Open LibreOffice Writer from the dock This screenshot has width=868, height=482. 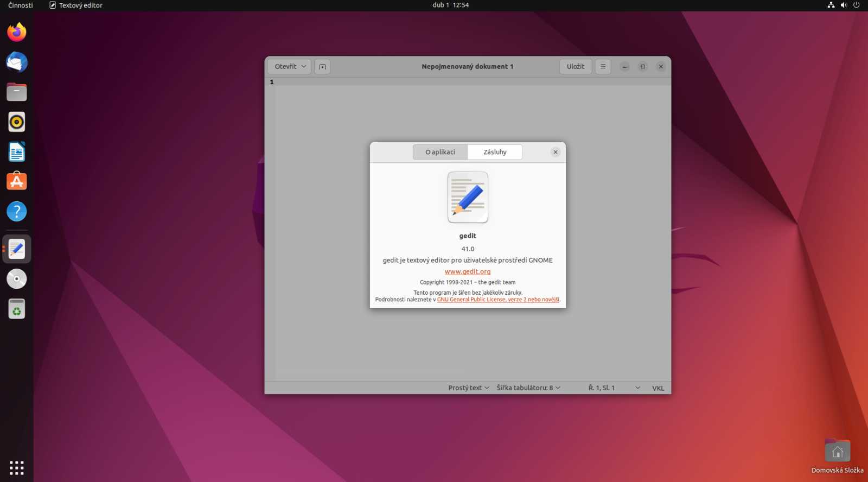[17, 151]
